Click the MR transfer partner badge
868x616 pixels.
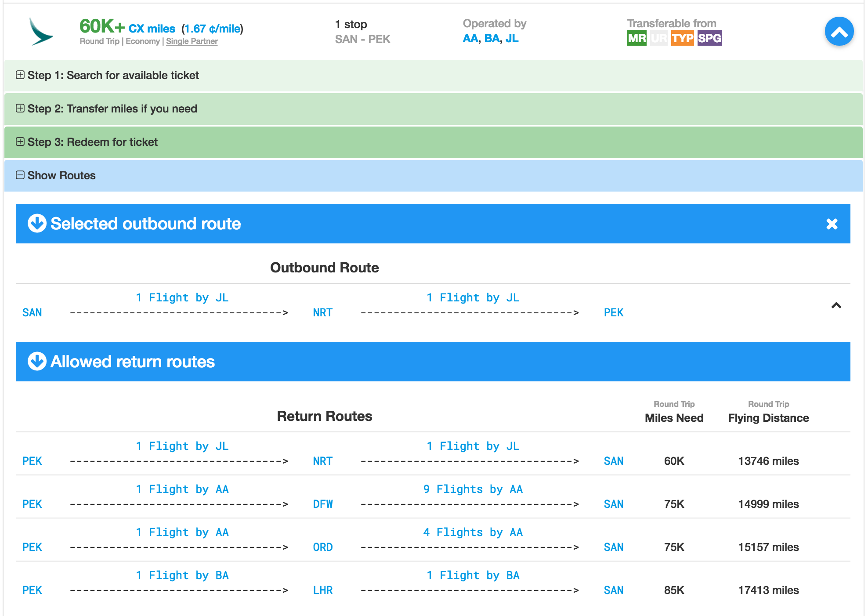coord(637,38)
